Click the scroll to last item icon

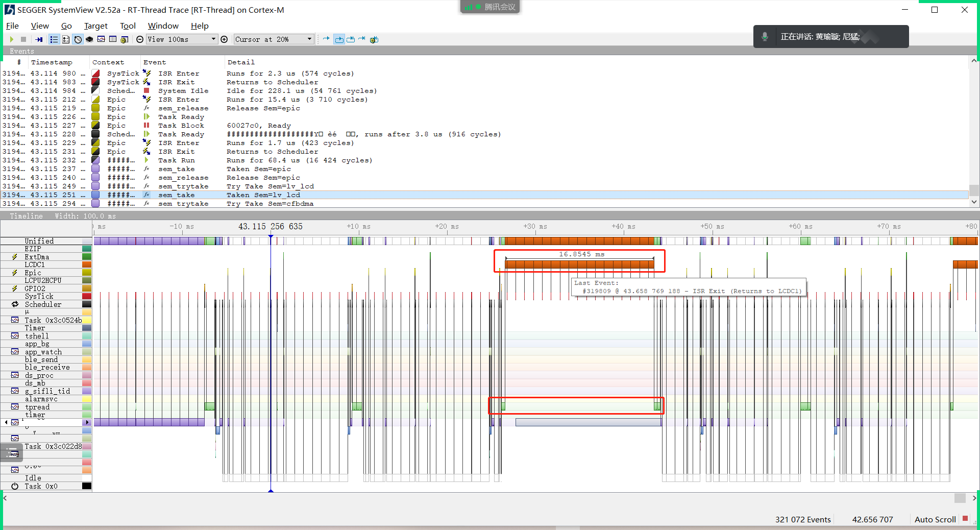362,39
